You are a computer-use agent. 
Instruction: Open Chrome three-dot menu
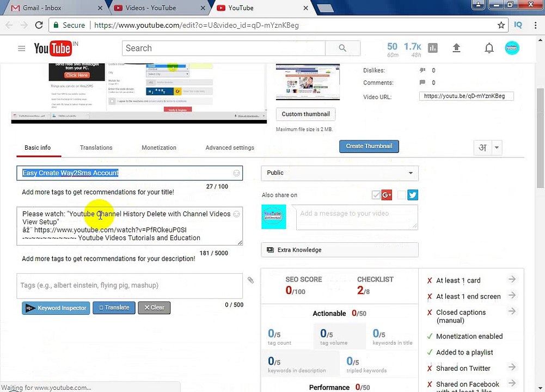[x=535, y=25]
